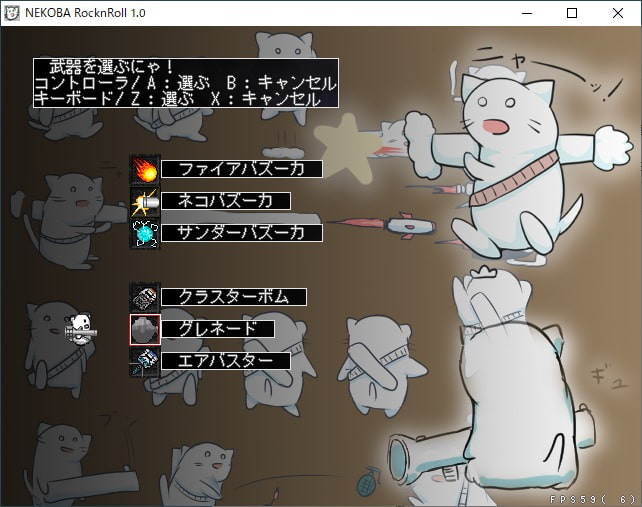Choose the エアバスター menu entry

point(226,361)
